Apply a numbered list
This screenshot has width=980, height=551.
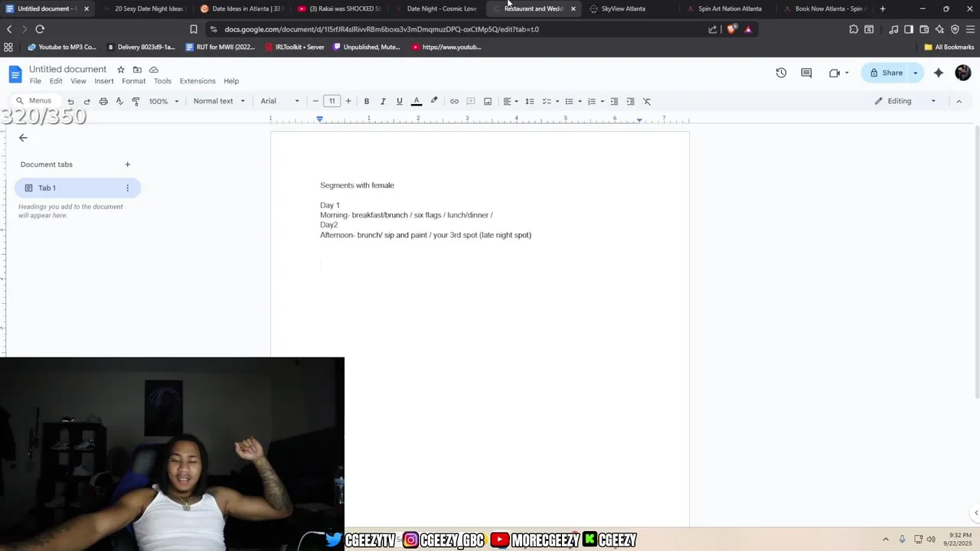591,101
